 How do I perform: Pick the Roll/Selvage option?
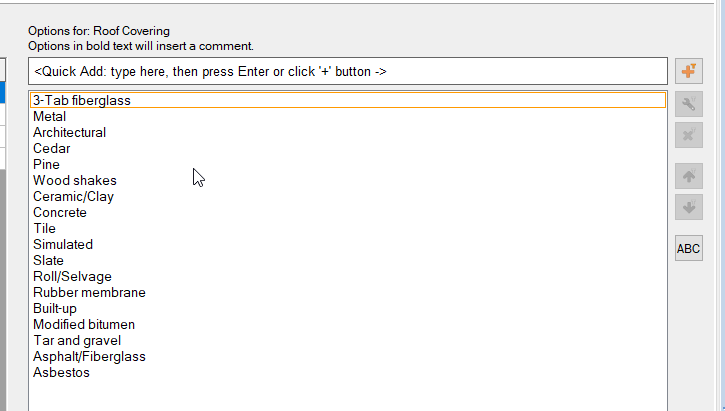[x=72, y=277]
